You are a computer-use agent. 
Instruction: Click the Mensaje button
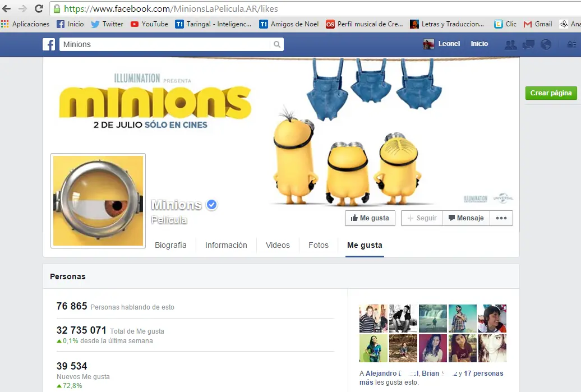466,218
